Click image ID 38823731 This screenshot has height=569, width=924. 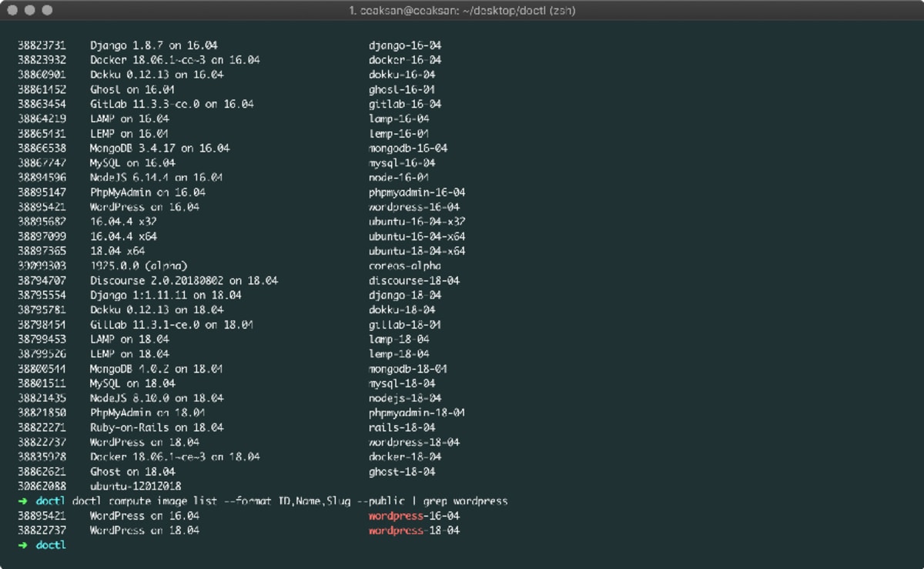(42, 45)
